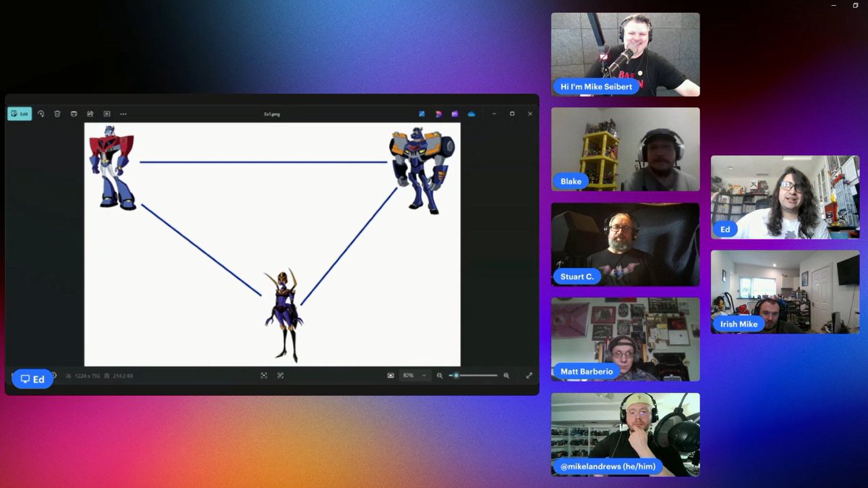Select Blake's video tile
The image size is (868, 488).
click(626, 149)
